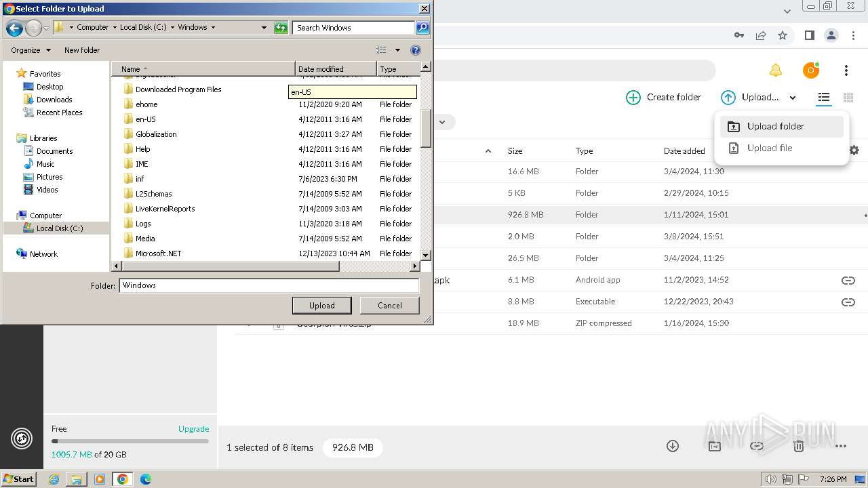Screen dimensions: 868x488
Task: Click the magnifier icon in Search Windows
Action: pyautogui.click(x=422, y=28)
